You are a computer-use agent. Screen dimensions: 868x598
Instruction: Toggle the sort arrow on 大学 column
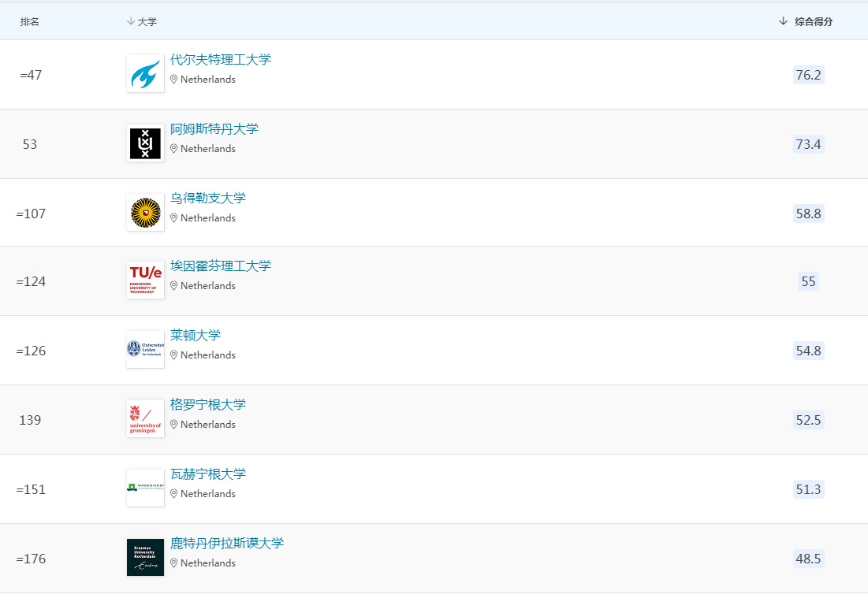click(x=130, y=21)
